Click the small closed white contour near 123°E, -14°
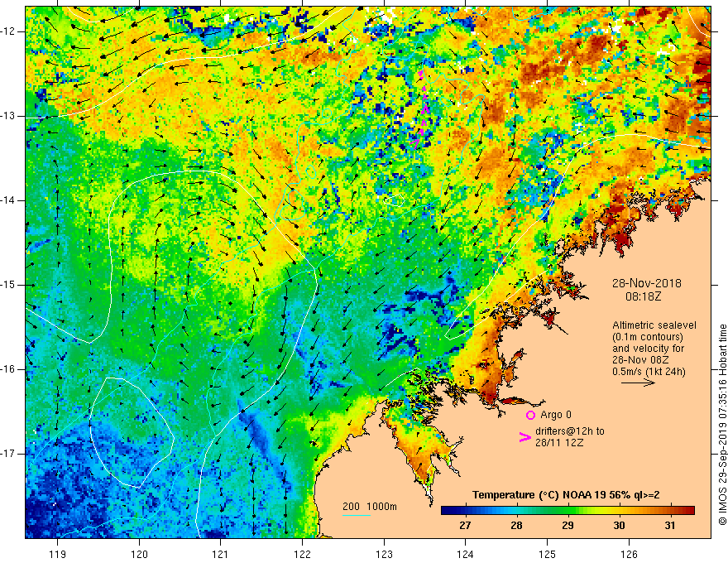Viewport: 728px width, 563px height. (394, 200)
